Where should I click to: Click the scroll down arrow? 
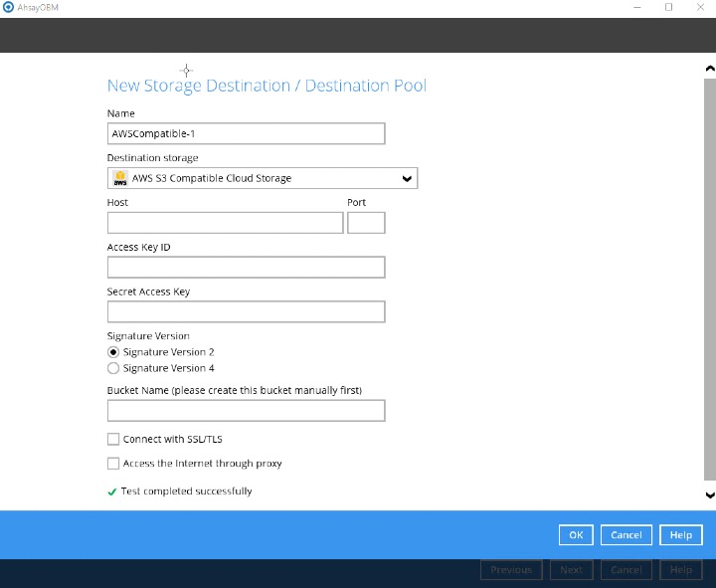(x=709, y=494)
